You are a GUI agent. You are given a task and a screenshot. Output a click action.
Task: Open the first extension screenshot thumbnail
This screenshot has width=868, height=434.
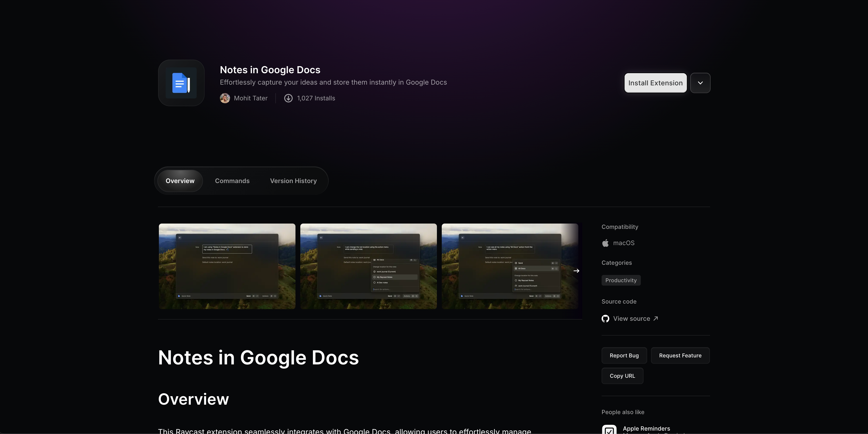pyautogui.click(x=227, y=266)
